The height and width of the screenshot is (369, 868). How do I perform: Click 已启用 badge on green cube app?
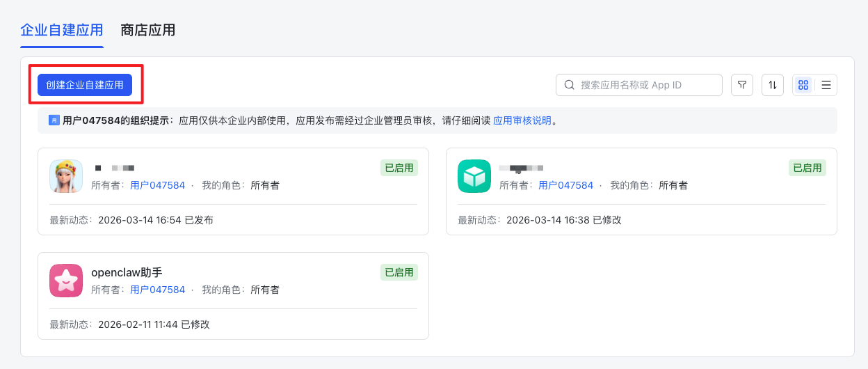(807, 168)
